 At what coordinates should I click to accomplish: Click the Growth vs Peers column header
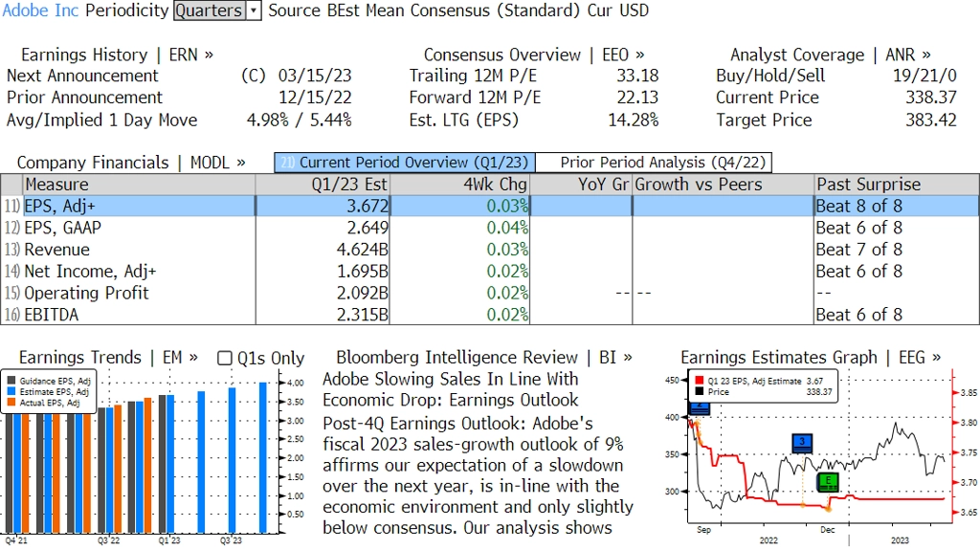click(724, 185)
